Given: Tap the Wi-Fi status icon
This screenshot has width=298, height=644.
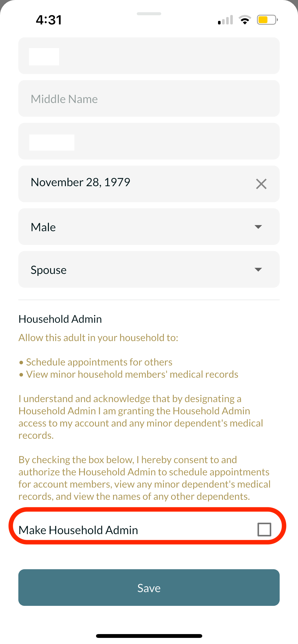Looking at the screenshot, I should [245, 20].
